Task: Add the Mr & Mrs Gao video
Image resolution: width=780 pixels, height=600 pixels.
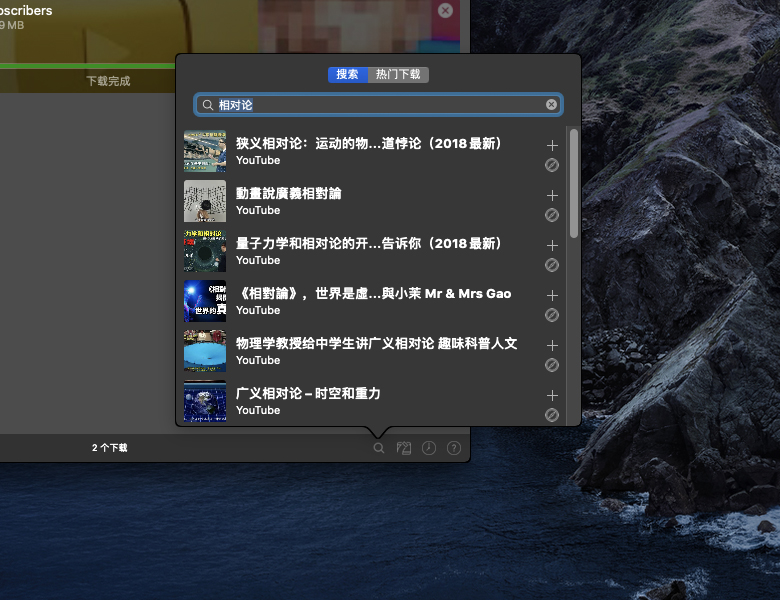Action: (552, 296)
